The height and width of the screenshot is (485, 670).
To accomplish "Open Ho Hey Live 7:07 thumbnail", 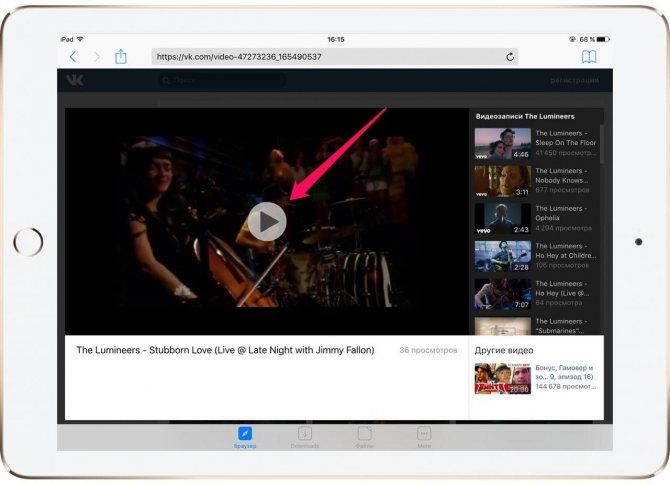I will click(x=502, y=294).
